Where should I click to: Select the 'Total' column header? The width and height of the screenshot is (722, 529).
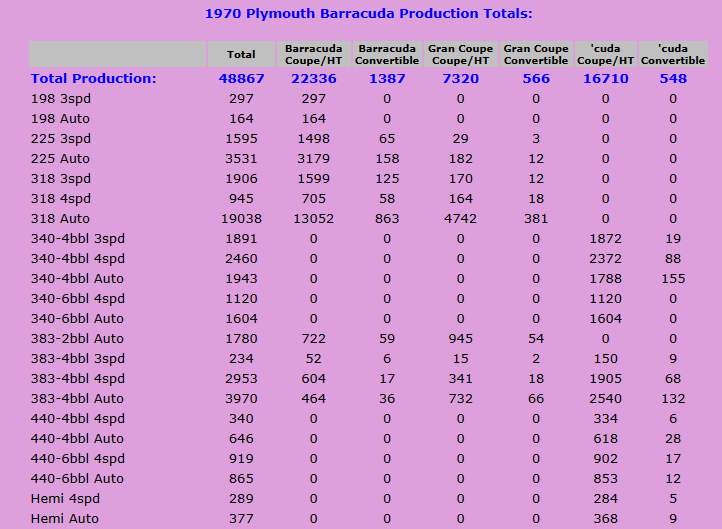(x=241, y=54)
